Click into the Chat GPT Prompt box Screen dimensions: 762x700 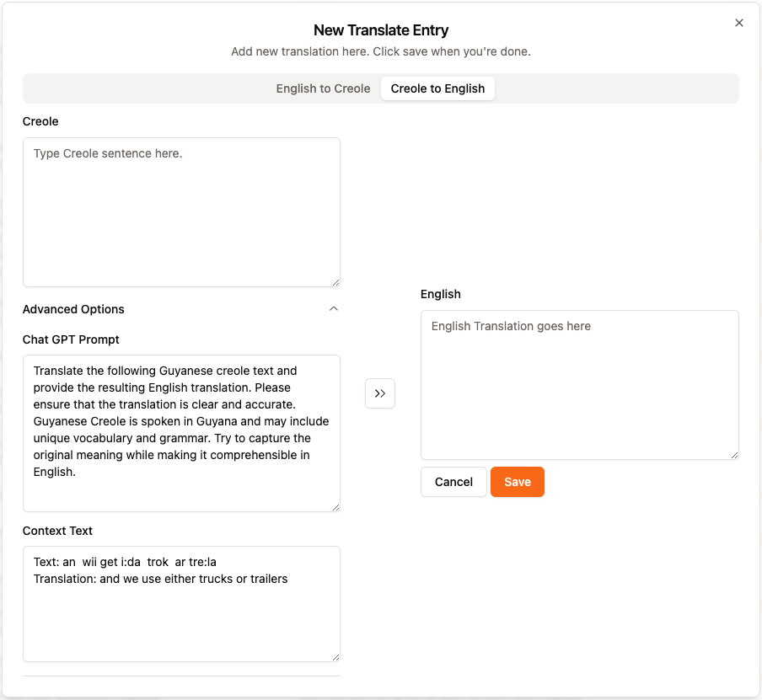[181, 433]
